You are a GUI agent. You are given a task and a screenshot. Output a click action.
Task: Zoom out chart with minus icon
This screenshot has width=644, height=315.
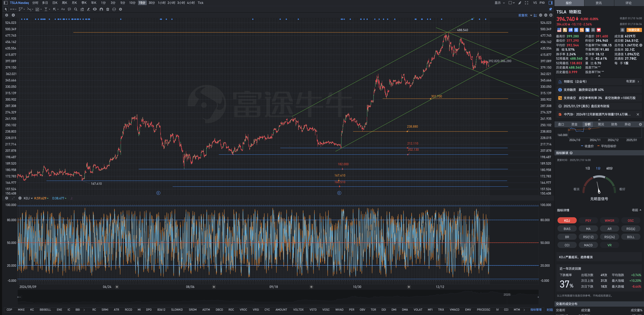coord(546,15)
